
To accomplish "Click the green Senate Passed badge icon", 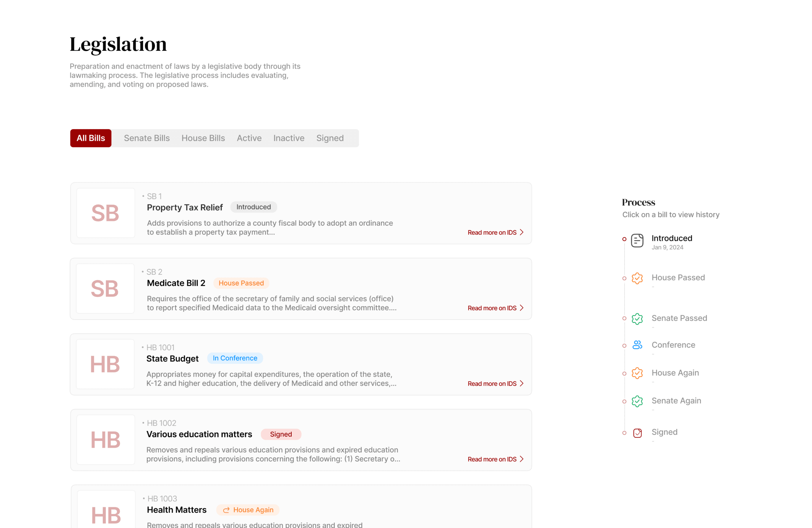I will tap(637, 319).
